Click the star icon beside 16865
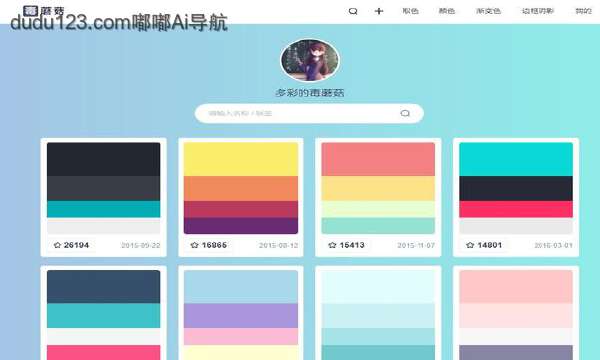This screenshot has width=600, height=360. click(194, 245)
